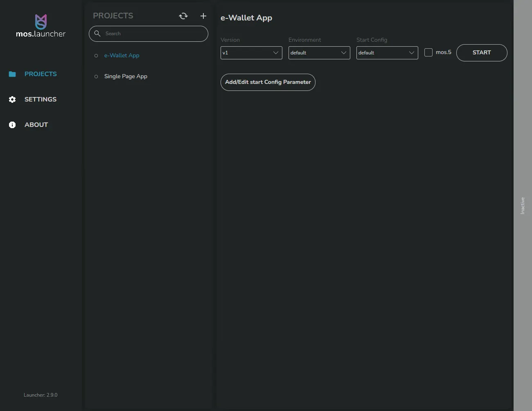Open the Version dropdown showing v1

251,53
